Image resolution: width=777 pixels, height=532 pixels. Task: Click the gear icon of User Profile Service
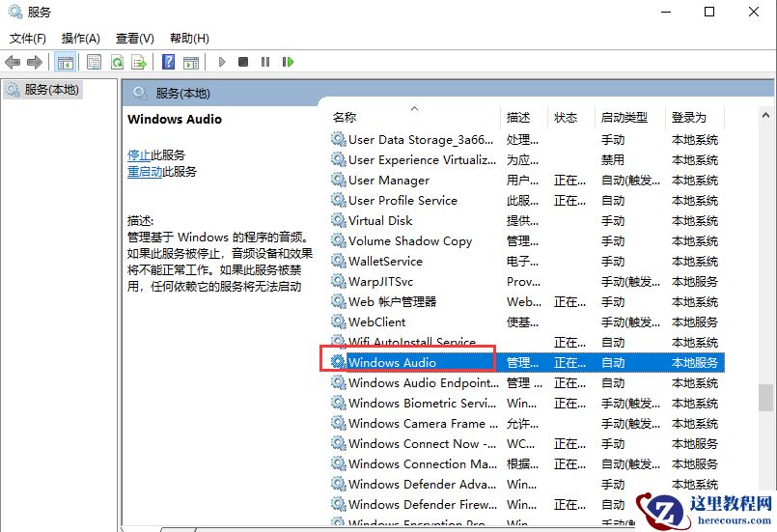(x=339, y=200)
